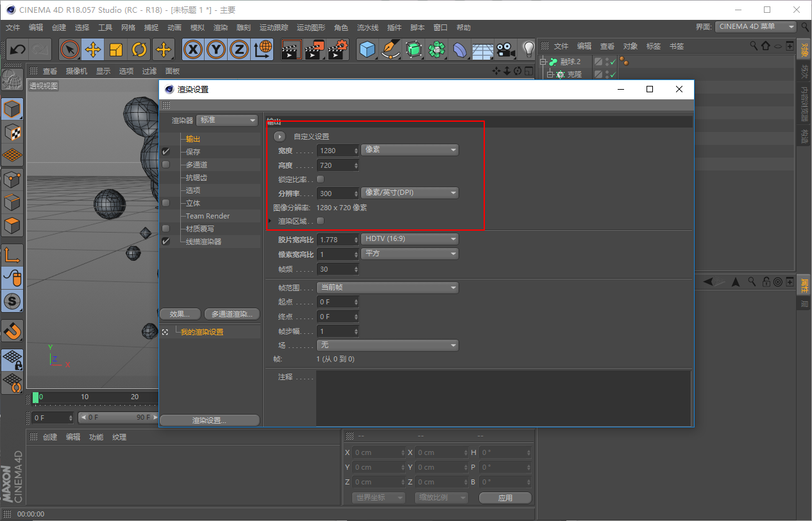The image size is (812, 521).
Task: Add a Light object
Action: pos(528,49)
